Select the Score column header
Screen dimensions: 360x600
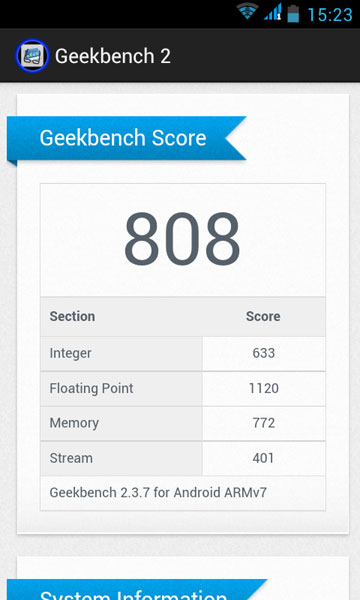263,316
